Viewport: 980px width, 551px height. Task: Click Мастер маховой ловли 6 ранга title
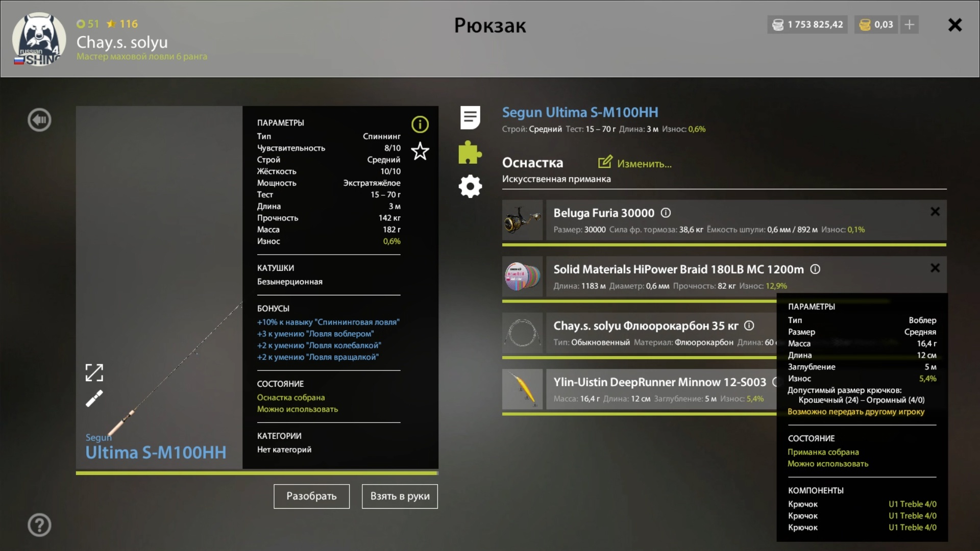click(142, 56)
